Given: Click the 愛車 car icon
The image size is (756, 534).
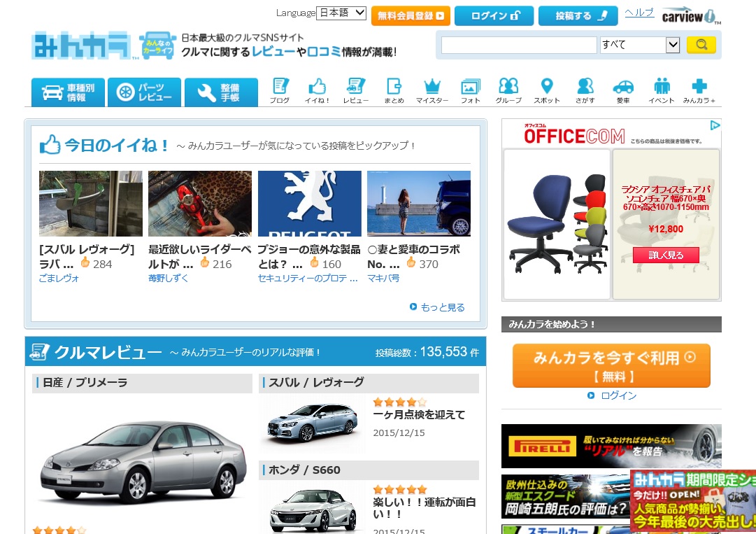Looking at the screenshot, I should (623, 90).
